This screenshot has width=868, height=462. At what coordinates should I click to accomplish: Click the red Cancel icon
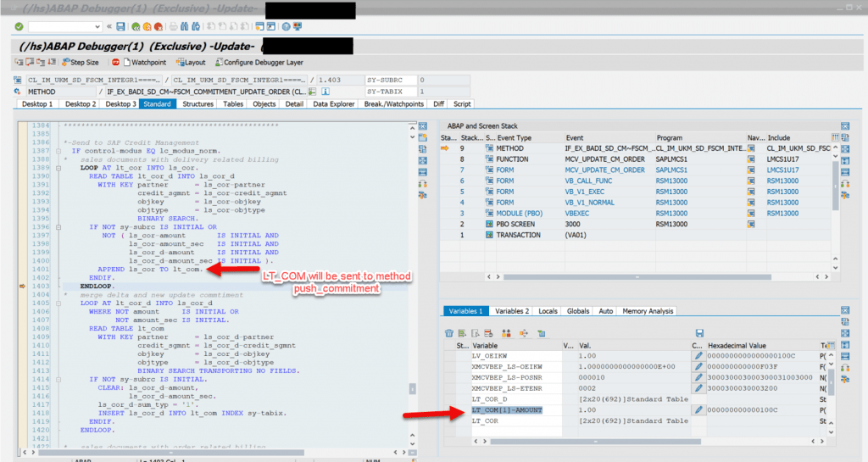click(159, 26)
